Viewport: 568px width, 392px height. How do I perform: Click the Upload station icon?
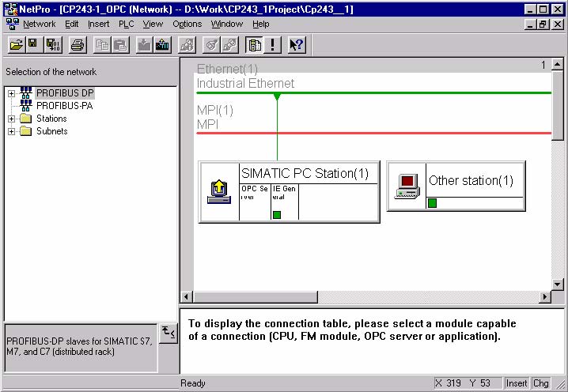[x=162, y=45]
